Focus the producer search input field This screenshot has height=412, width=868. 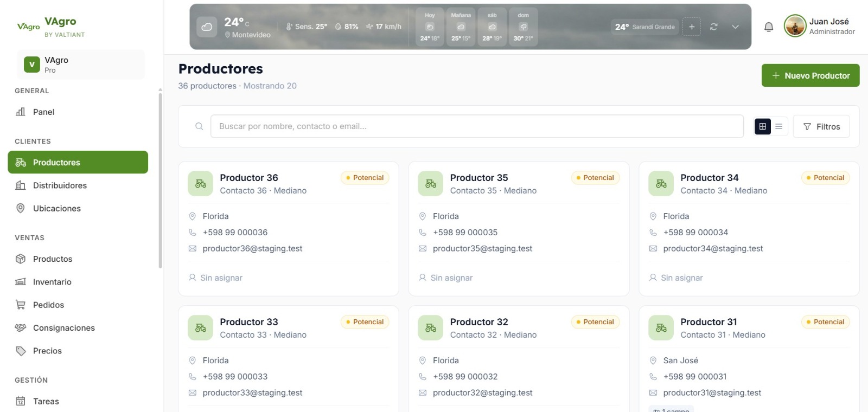pyautogui.click(x=476, y=126)
